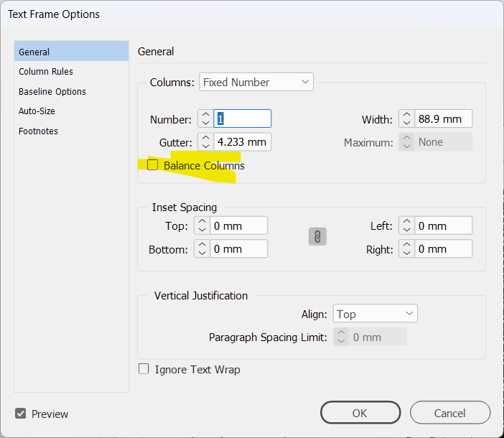Click the Gutter value input field
Screen dimensions: 504x438
pos(242,142)
